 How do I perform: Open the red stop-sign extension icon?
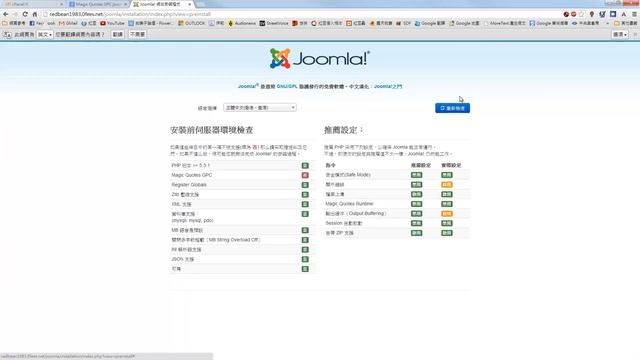click(x=573, y=14)
